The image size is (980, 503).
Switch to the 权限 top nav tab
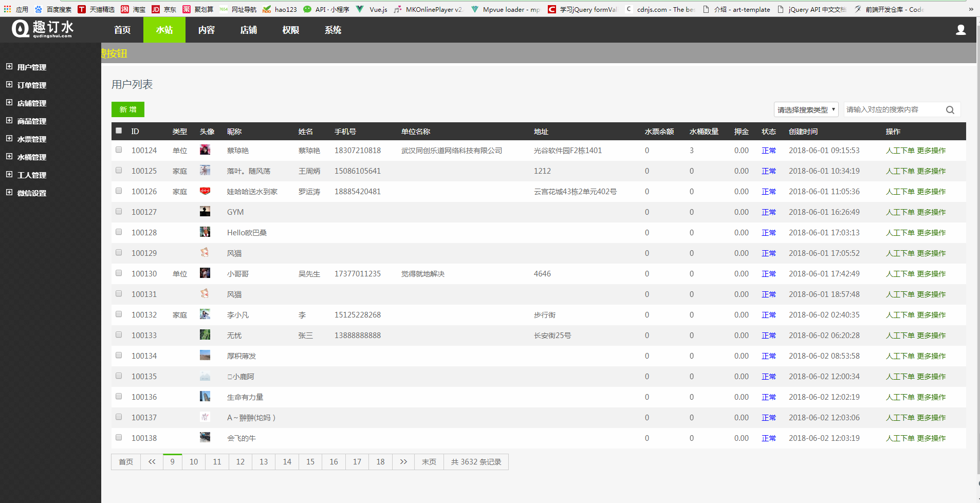291,30
